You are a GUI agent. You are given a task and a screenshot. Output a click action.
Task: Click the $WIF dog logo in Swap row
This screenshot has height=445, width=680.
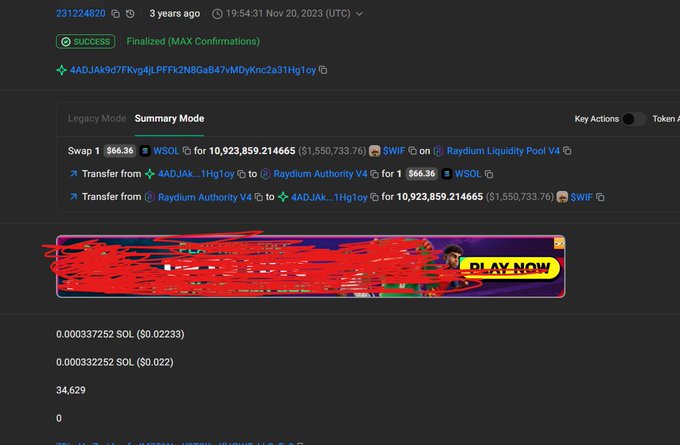(375, 151)
